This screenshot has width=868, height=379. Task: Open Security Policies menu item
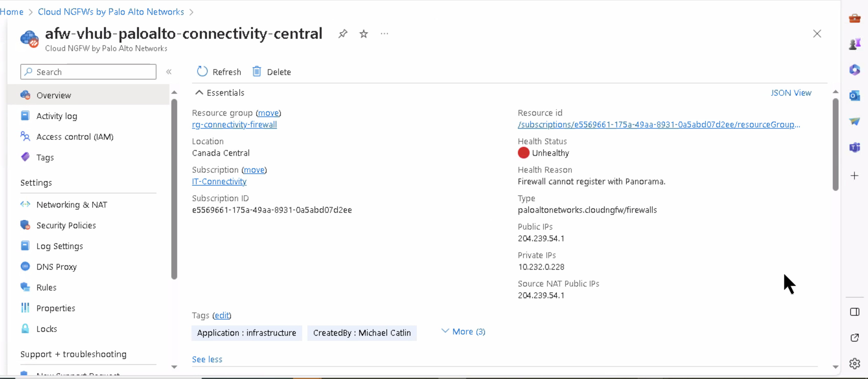point(66,225)
